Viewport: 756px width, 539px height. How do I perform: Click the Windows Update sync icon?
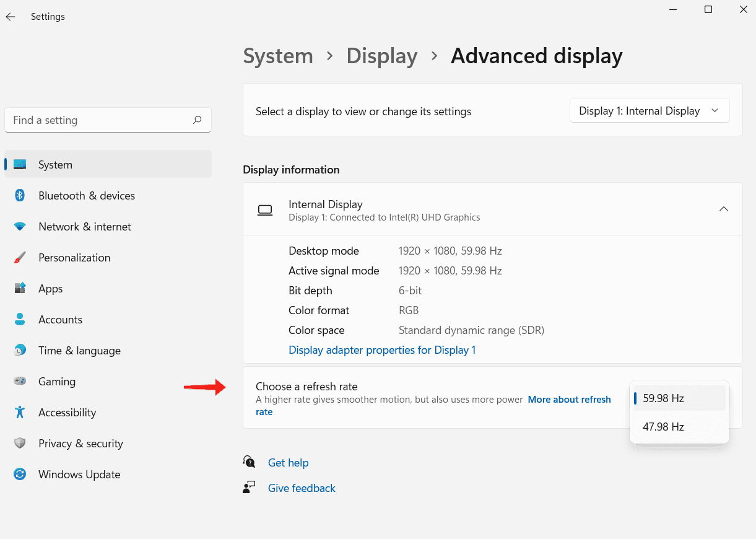pyautogui.click(x=20, y=475)
